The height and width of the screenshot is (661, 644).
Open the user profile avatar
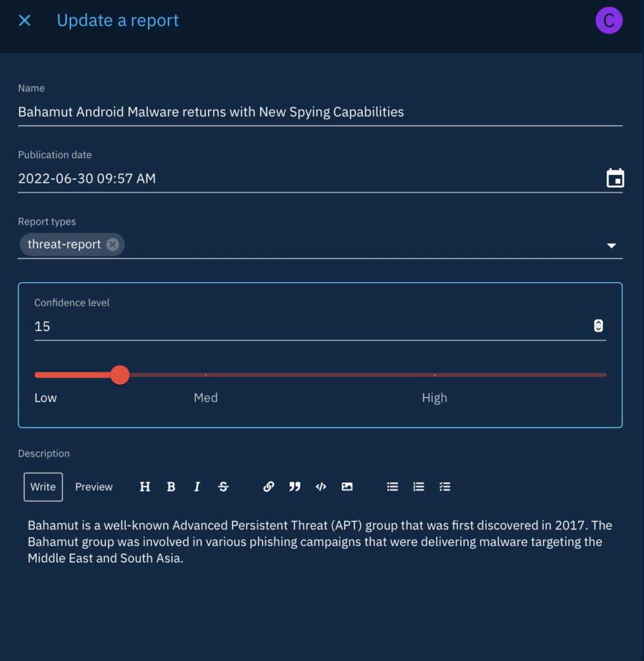coord(608,21)
